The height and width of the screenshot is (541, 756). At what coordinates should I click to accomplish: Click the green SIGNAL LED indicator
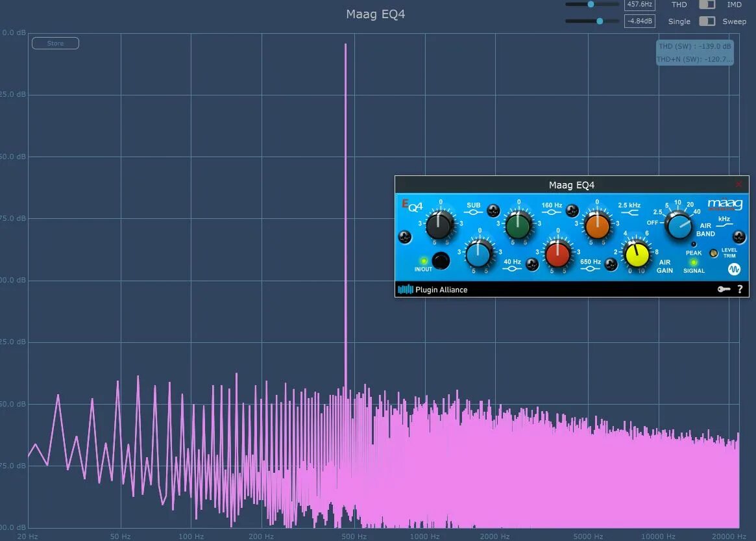[693, 262]
